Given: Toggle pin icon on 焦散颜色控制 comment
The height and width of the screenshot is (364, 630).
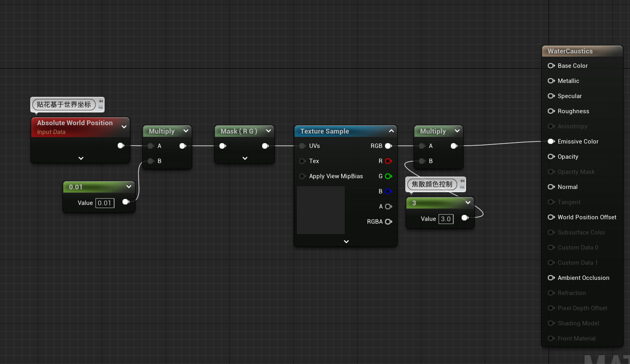Looking at the screenshot, I should [x=462, y=181].
